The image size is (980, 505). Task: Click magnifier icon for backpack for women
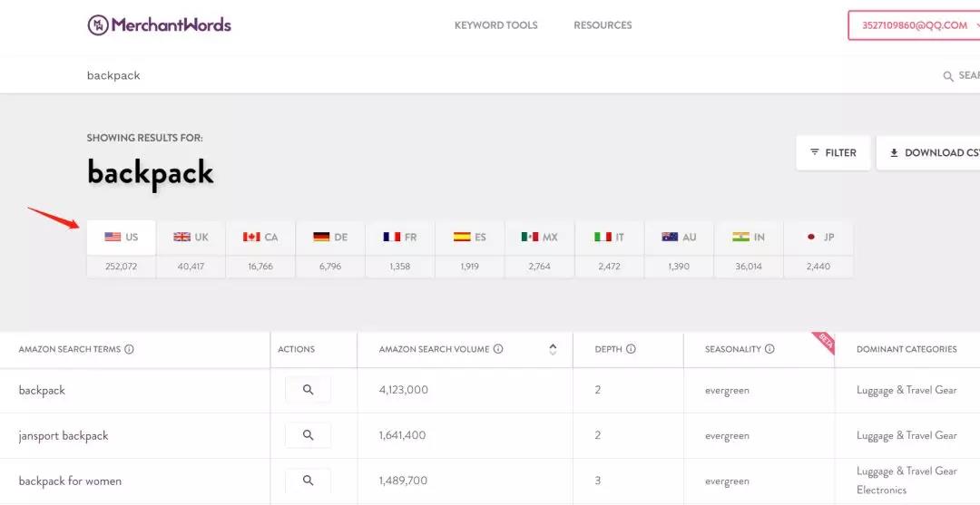click(308, 481)
